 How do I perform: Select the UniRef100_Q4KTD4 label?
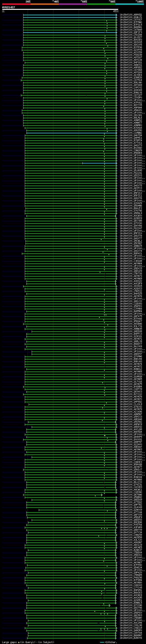131,135
